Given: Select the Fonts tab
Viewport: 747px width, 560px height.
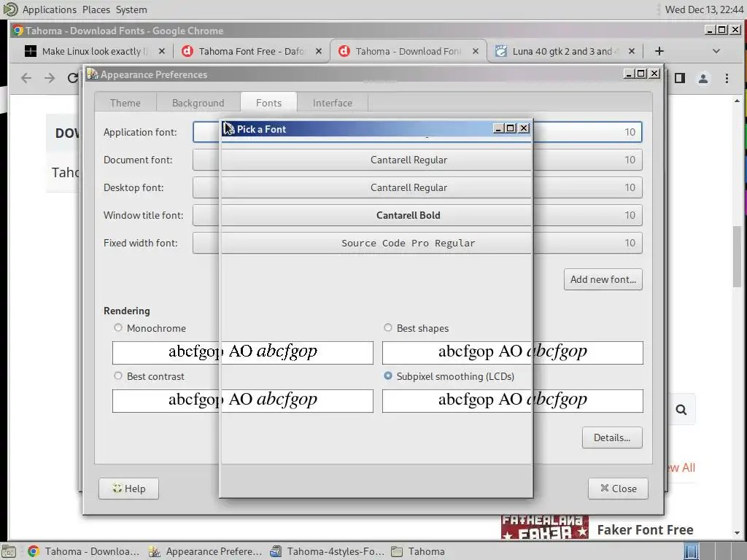Looking at the screenshot, I should 268,103.
